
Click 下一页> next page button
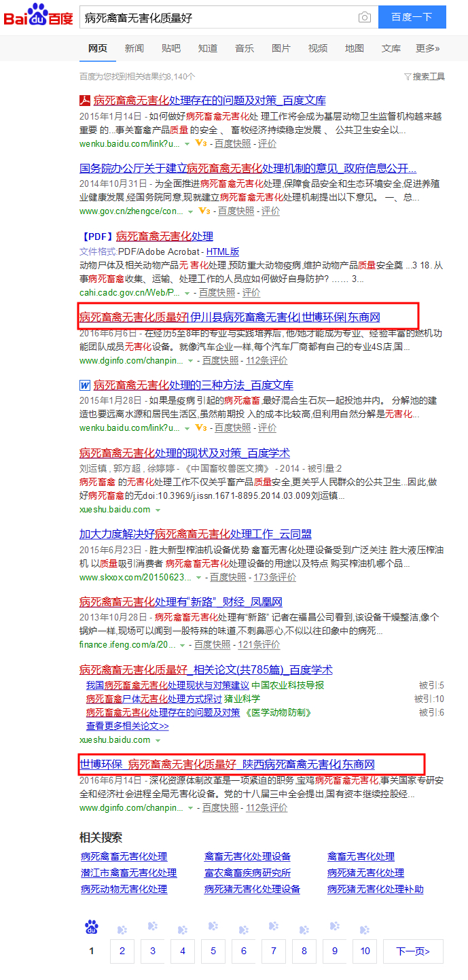(413, 951)
